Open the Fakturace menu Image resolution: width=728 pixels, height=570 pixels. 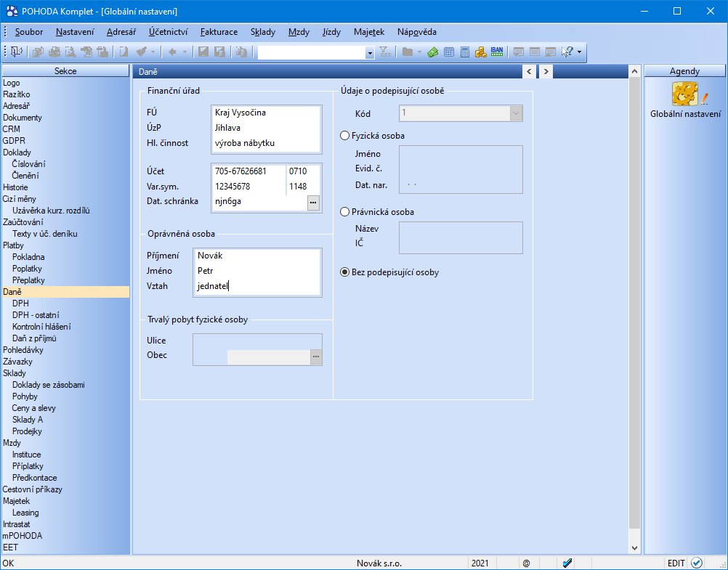pyautogui.click(x=219, y=32)
